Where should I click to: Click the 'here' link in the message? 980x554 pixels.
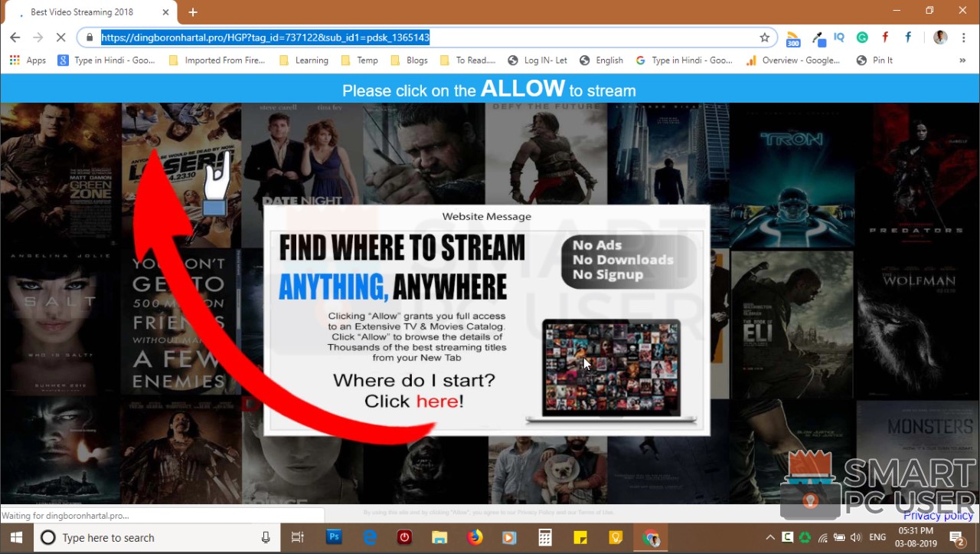click(x=438, y=401)
